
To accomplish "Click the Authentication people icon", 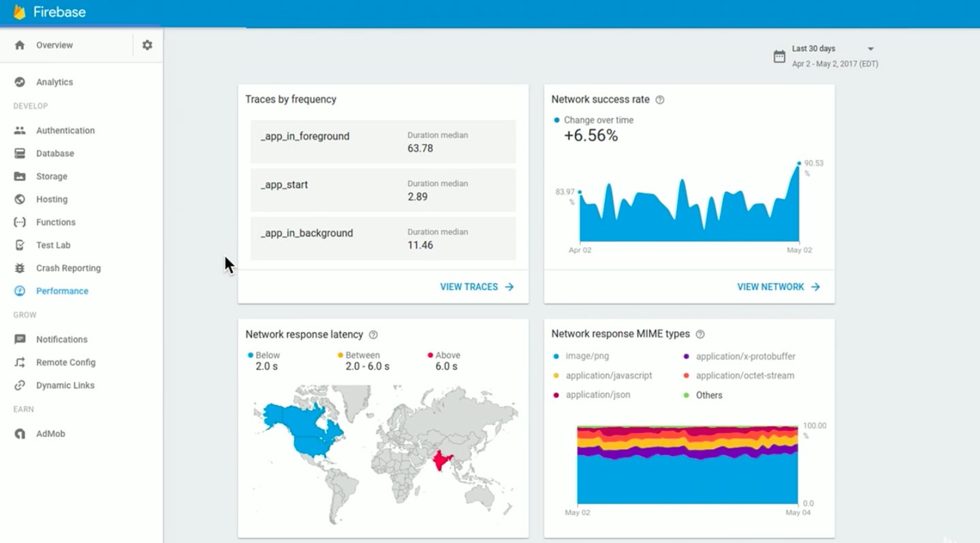I will (x=20, y=130).
